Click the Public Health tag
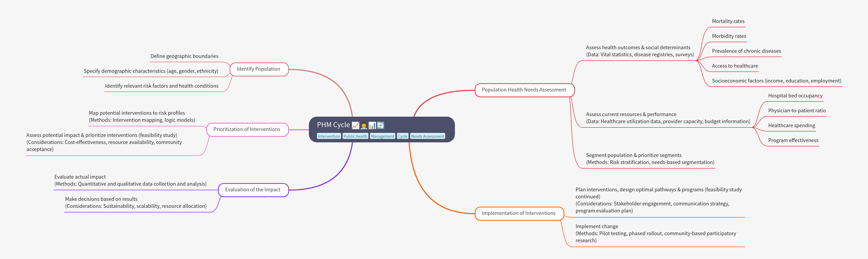This screenshot has height=259, width=868. tap(355, 136)
